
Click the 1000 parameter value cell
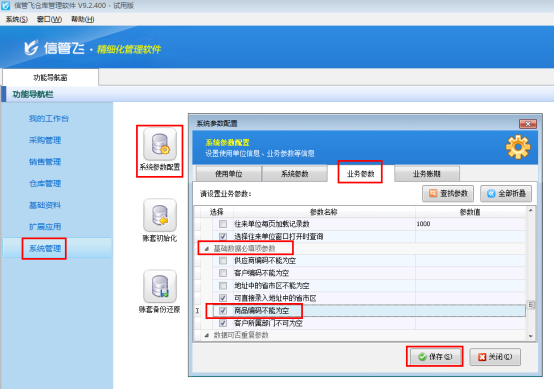click(470, 224)
